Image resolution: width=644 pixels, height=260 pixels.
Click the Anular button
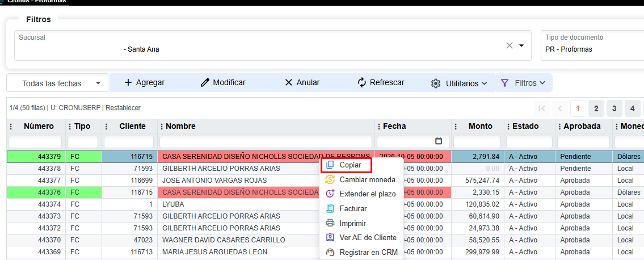tap(302, 82)
